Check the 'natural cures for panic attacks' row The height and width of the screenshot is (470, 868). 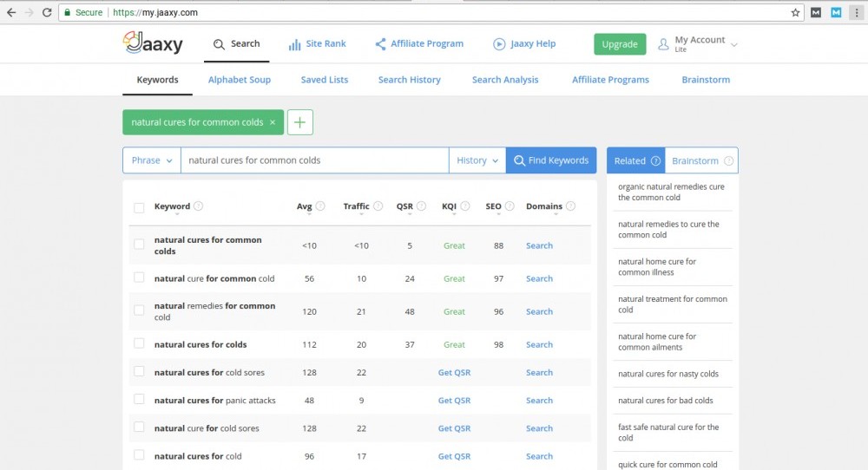click(x=139, y=399)
